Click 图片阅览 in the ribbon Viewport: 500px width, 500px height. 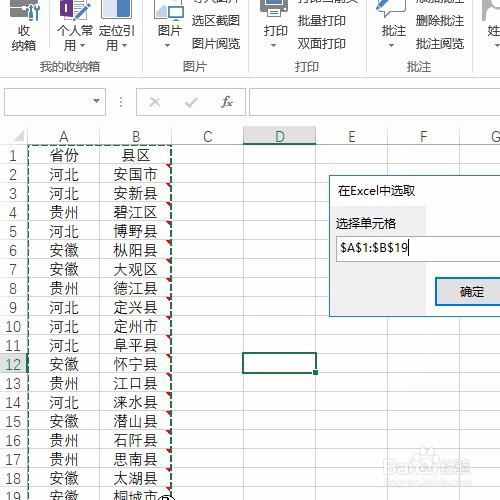[x=216, y=43]
